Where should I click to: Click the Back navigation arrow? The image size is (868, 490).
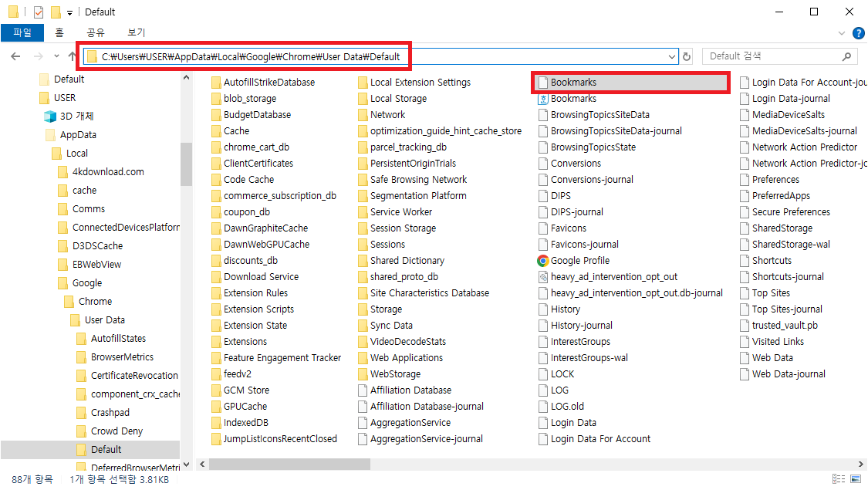(x=15, y=56)
